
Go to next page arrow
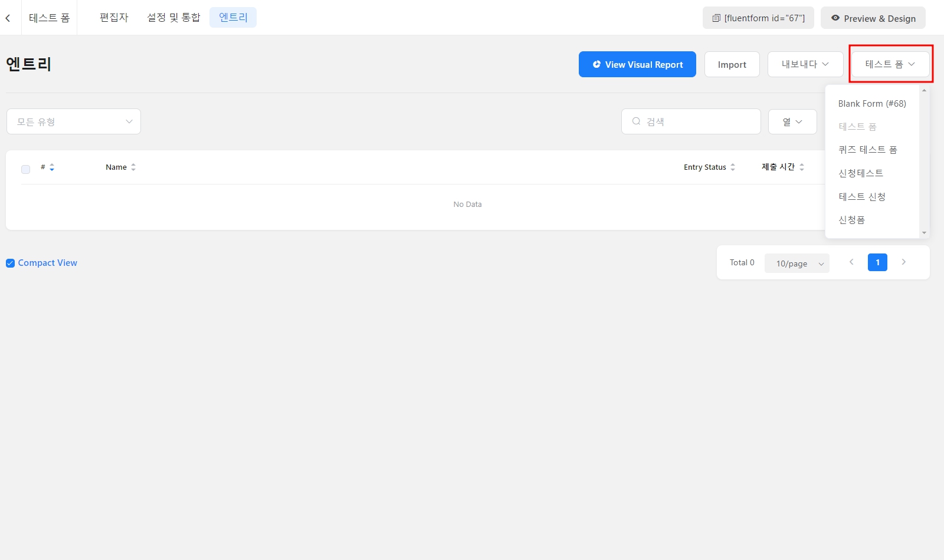click(903, 262)
